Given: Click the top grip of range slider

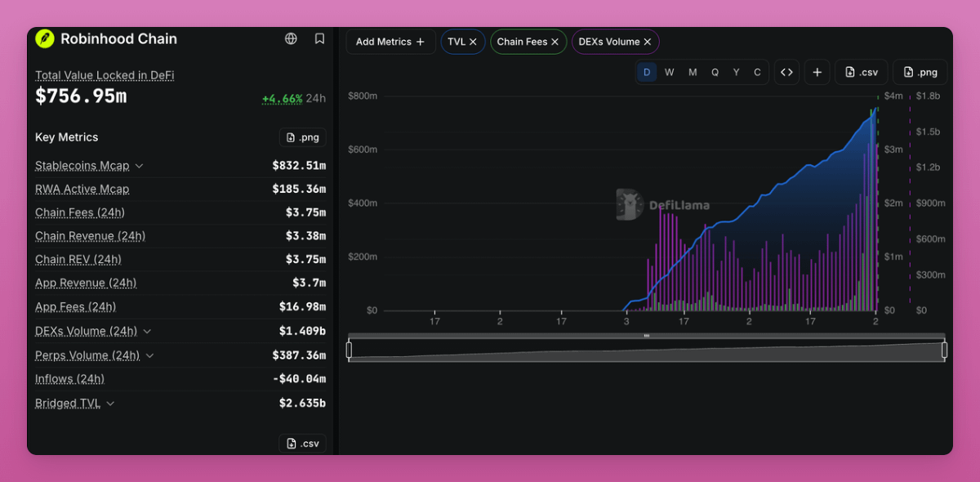Looking at the screenshot, I should click(x=647, y=336).
